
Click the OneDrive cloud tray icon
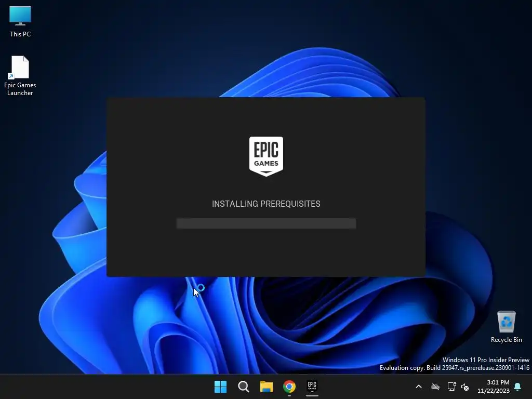tap(435, 387)
